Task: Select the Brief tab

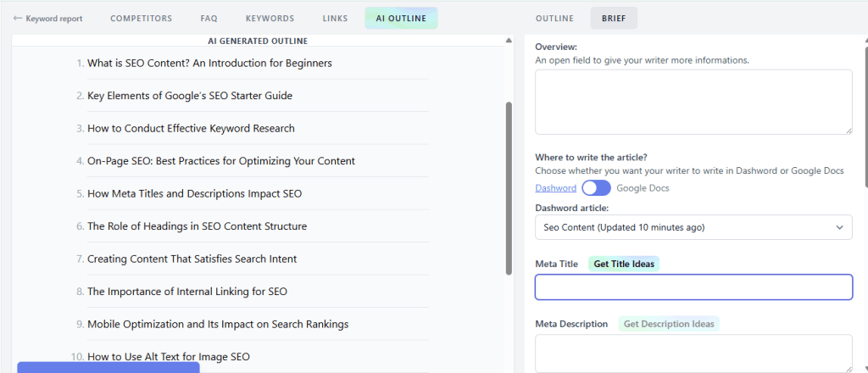Action: pos(614,19)
